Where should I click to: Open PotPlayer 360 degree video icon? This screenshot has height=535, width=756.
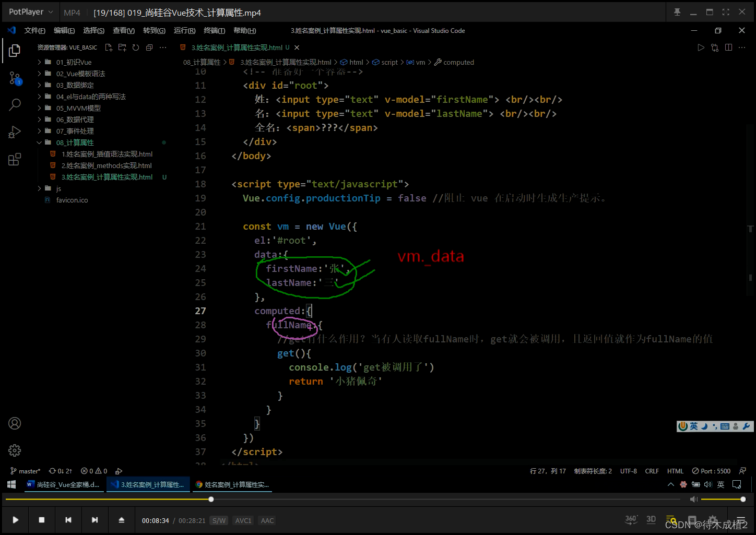click(631, 519)
